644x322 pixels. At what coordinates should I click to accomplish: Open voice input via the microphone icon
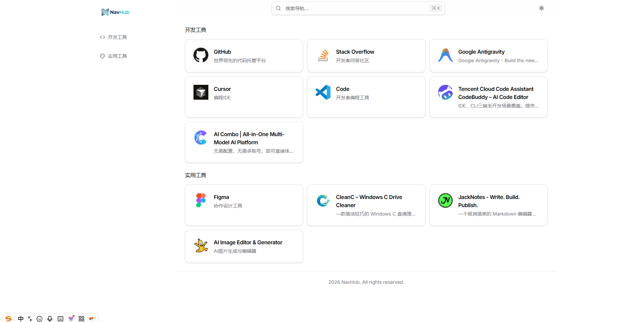tap(50, 318)
